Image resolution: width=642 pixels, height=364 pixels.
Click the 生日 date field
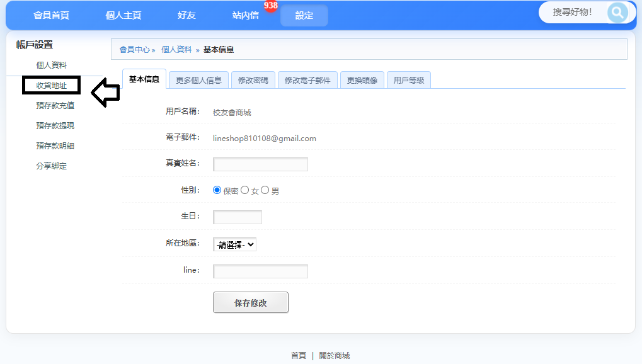(238, 217)
